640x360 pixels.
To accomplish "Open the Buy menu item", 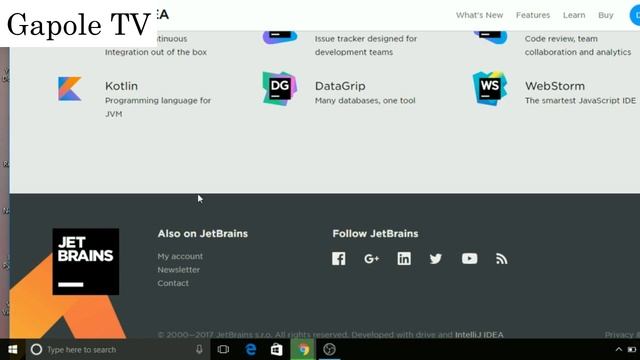I will pos(606,15).
